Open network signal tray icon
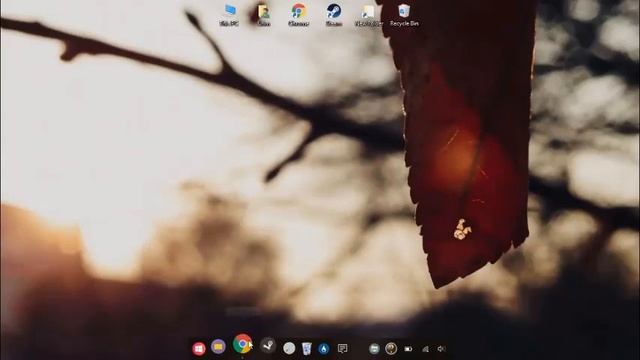Image resolution: width=640 pixels, height=360 pixels. (x=425, y=349)
